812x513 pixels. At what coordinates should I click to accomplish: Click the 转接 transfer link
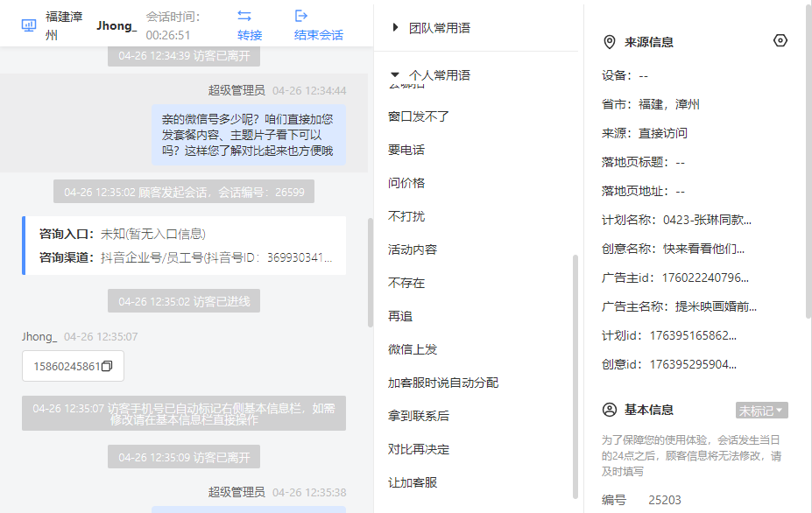click(x=250, y=35)
